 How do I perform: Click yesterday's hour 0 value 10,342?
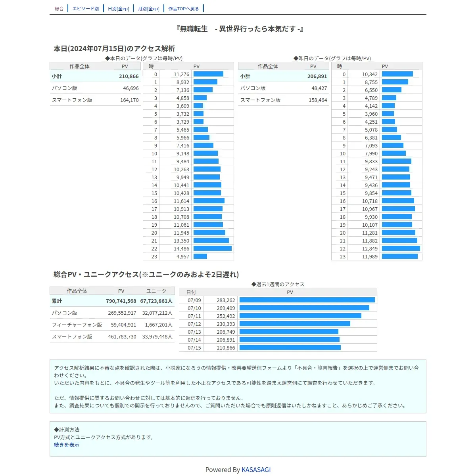pyautogui.click(x=370, y=75)
